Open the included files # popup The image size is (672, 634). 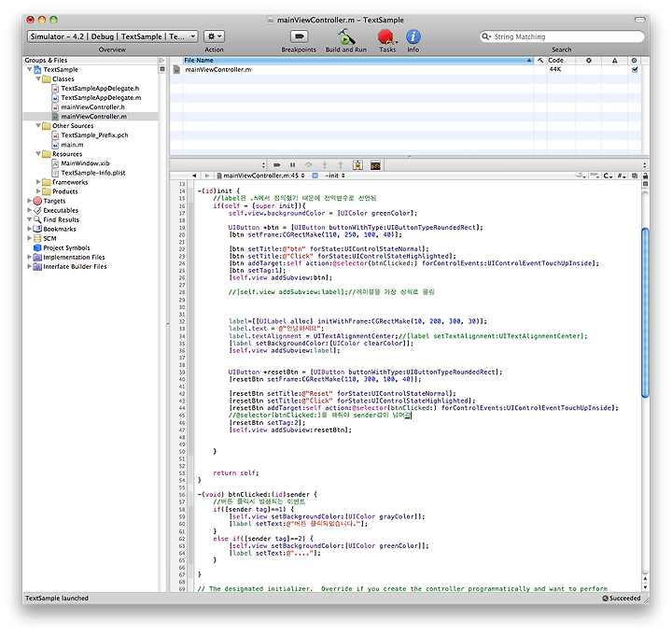click(622, 176)
